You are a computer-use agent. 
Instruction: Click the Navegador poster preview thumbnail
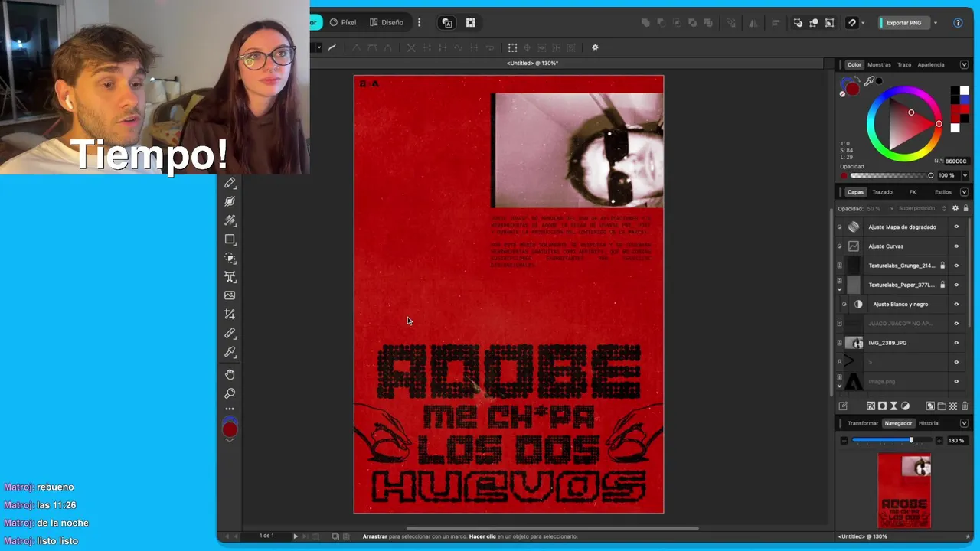point(904,490)
